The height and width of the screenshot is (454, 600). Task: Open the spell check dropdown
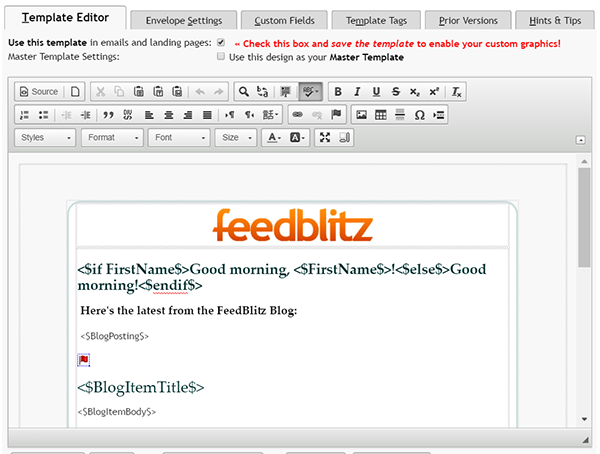(x=310, y=92)
